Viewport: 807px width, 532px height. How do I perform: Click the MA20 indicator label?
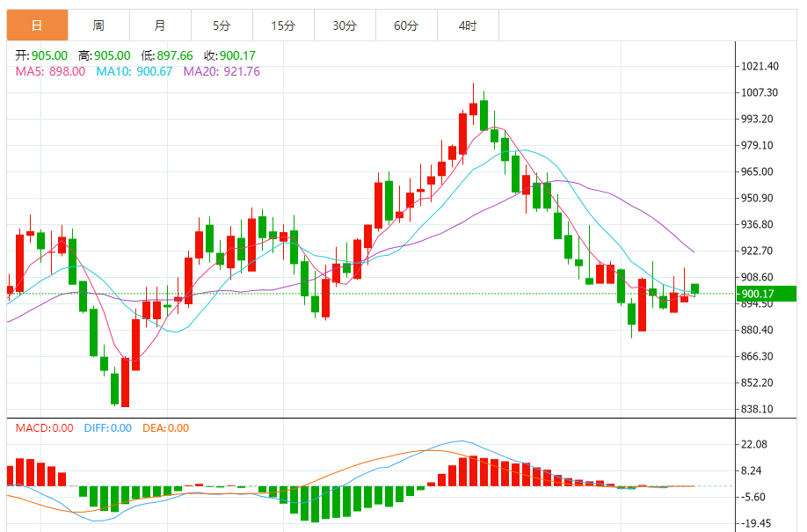coord(222,71)
